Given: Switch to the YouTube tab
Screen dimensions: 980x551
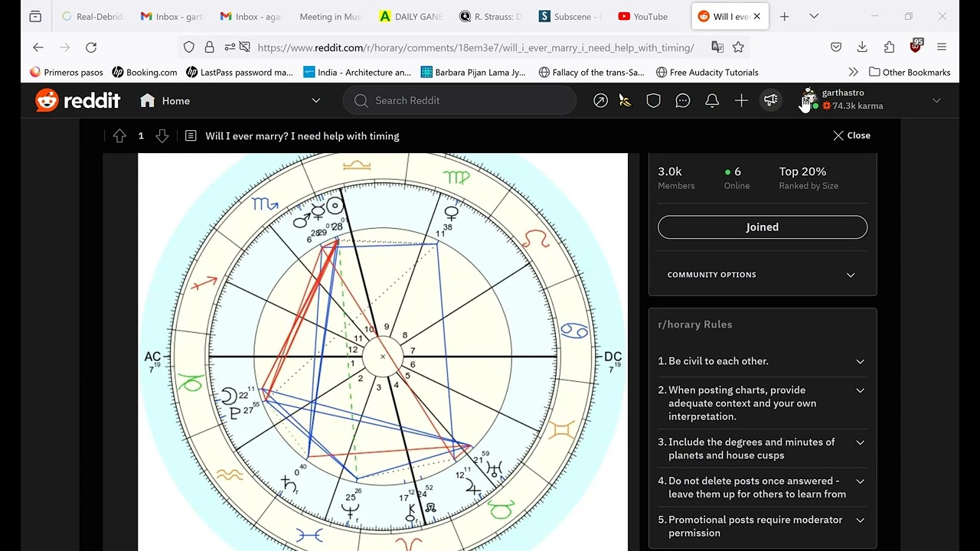Looking at the screenshot, I should [645, 16].
